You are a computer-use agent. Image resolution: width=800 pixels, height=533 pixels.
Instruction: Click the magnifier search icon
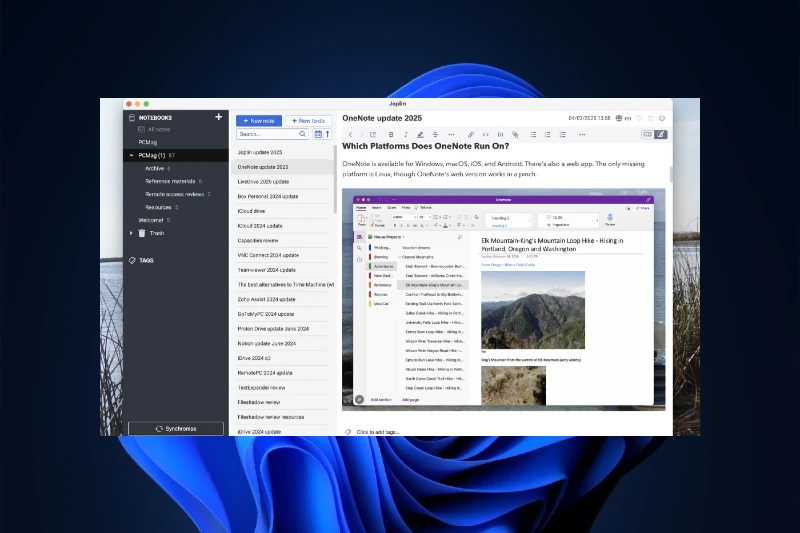[303, 134]
